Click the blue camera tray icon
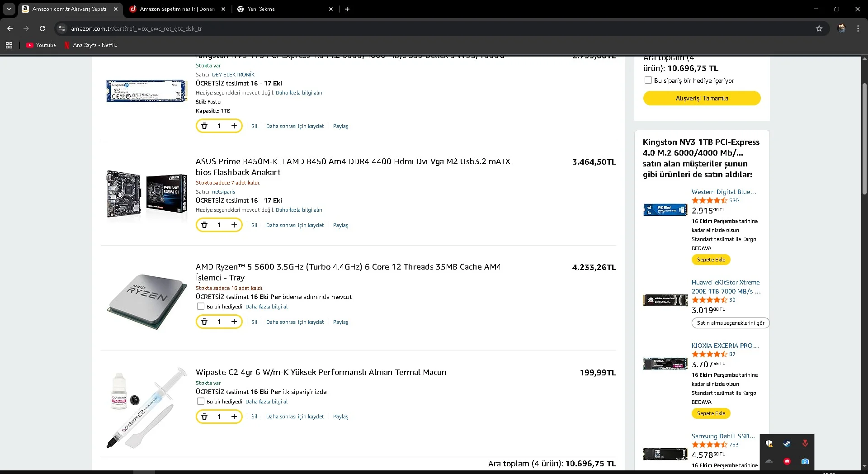This screenshot has width=868, height=474. point(805,461)
